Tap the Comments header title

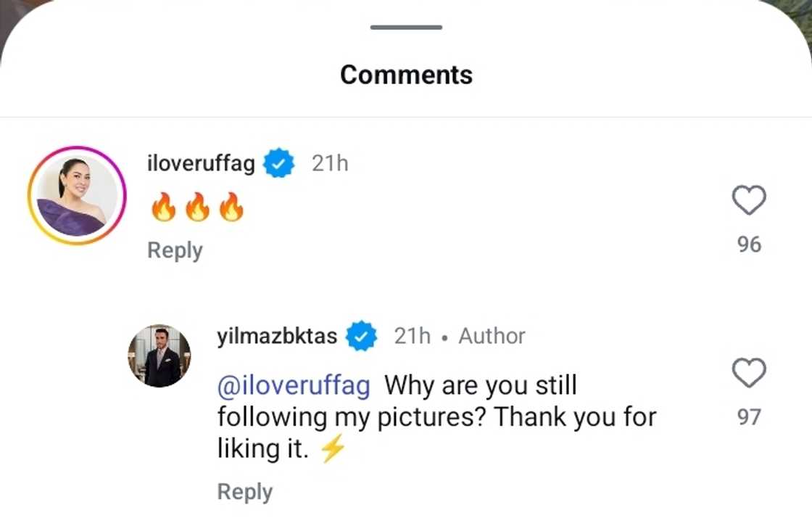pos(406,75)
